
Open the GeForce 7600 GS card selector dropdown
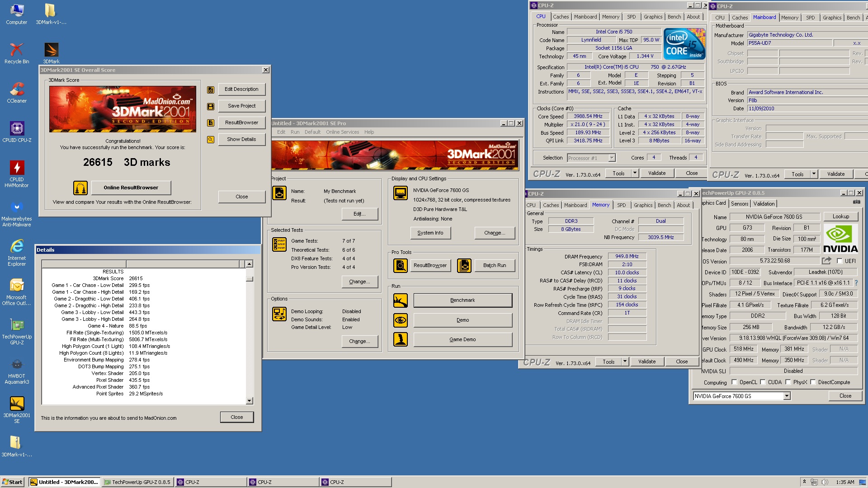(787, 396)
